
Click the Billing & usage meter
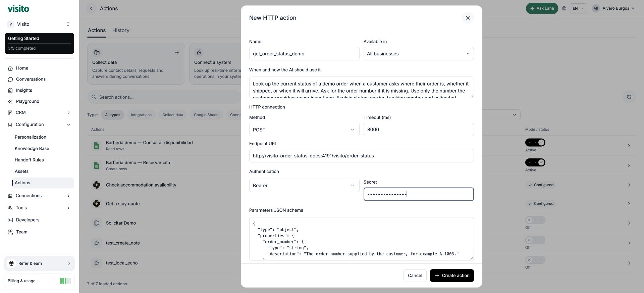(65, 281)
